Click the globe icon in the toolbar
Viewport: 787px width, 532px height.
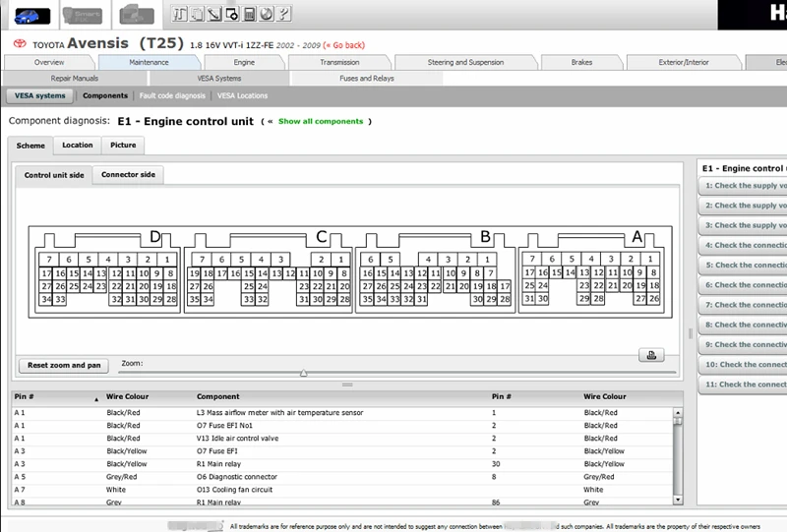tap(267, 14)
